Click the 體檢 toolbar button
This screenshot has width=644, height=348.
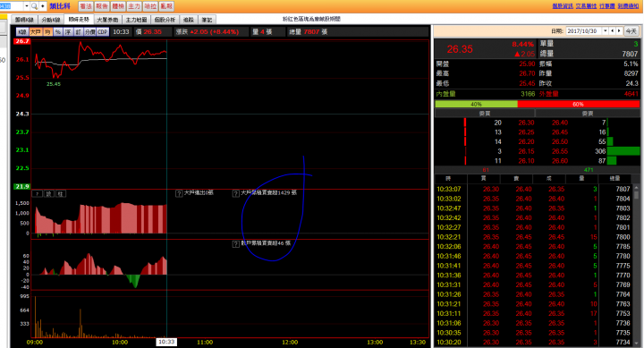pyautogui.click(x=118, y=6)
